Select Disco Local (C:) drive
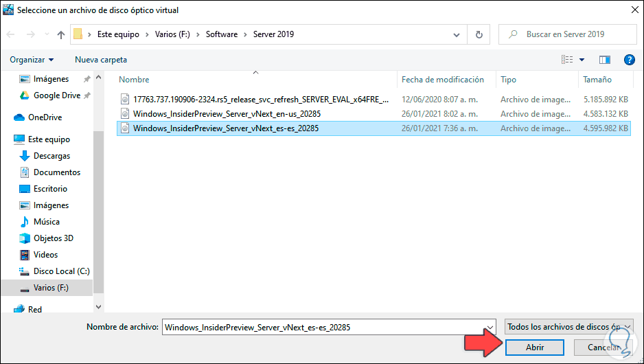 (x=62, y=271)
